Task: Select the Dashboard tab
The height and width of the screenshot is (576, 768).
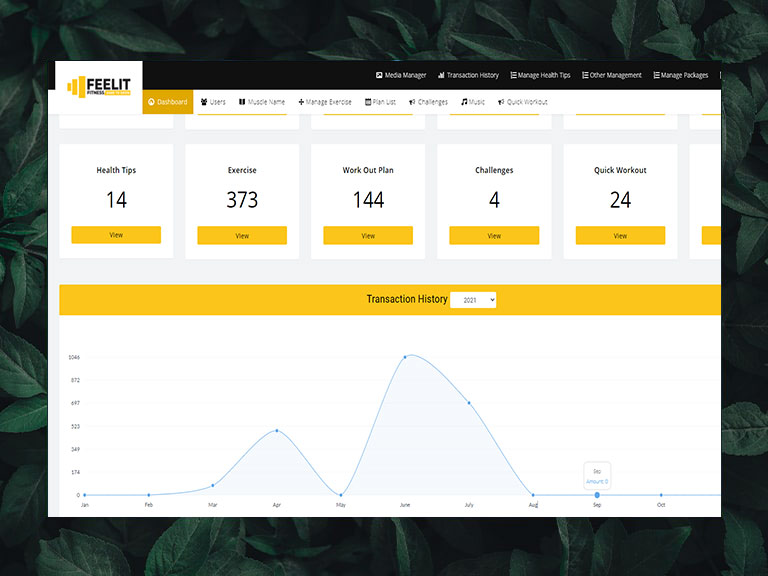Action: (x=167, y=102)
